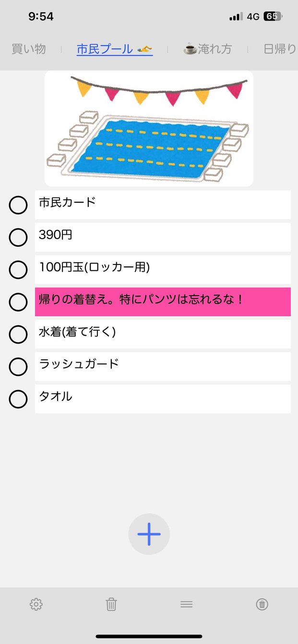Add a new item with plus button
Screen dimensions: 298x644
149,534
